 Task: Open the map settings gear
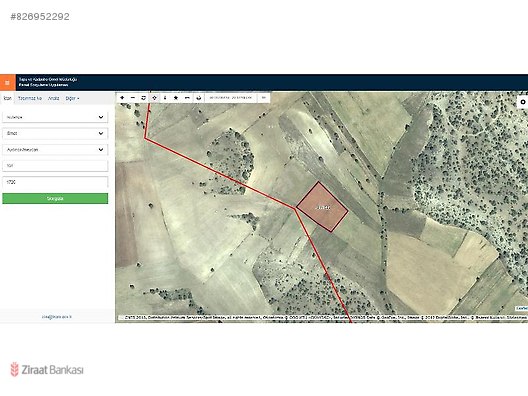click(x=523, y=102)
